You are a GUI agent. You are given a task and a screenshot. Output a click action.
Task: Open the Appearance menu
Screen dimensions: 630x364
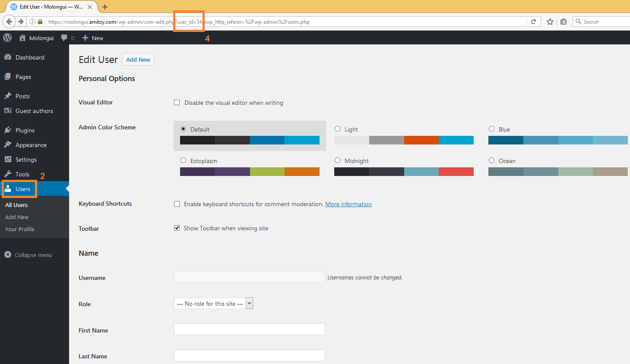(31, 145)
